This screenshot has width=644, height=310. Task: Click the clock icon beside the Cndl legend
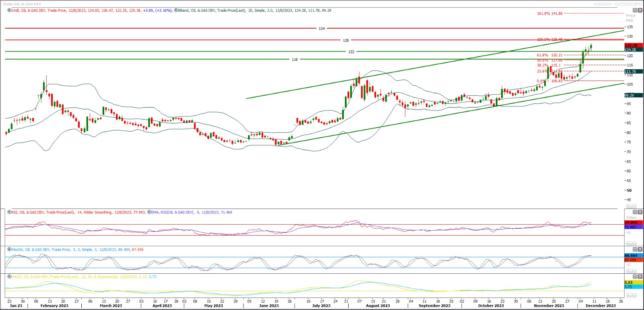[9, 10]
